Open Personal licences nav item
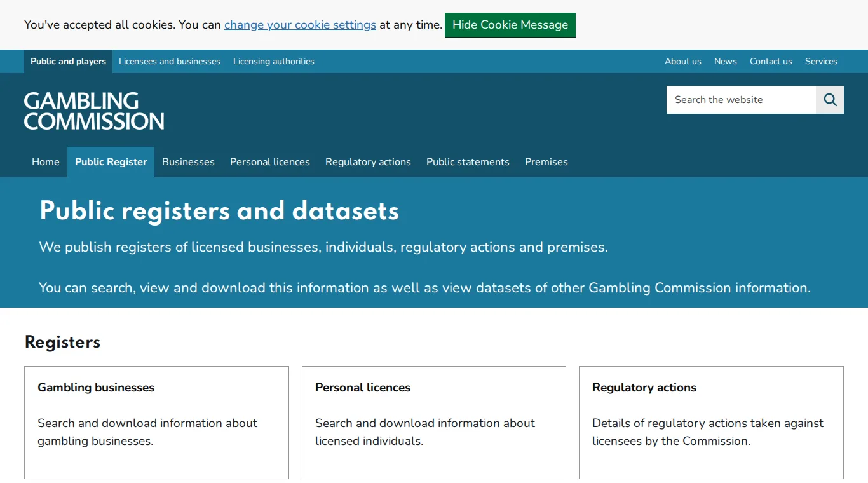 point(270,162)
